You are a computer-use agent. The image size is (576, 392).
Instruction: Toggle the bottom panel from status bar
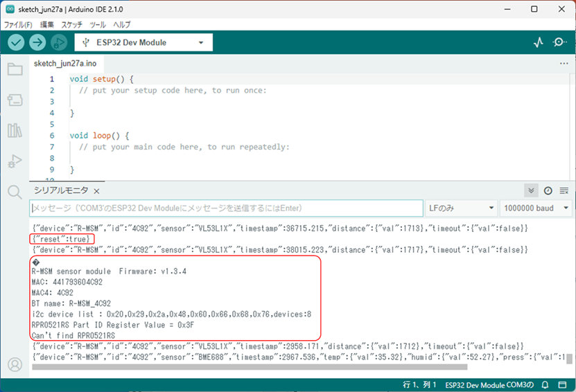[564, 384]
